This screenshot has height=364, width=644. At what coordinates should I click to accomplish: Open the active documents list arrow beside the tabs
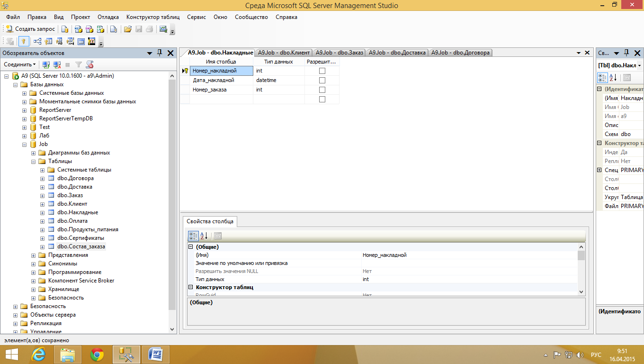point(579,53)
